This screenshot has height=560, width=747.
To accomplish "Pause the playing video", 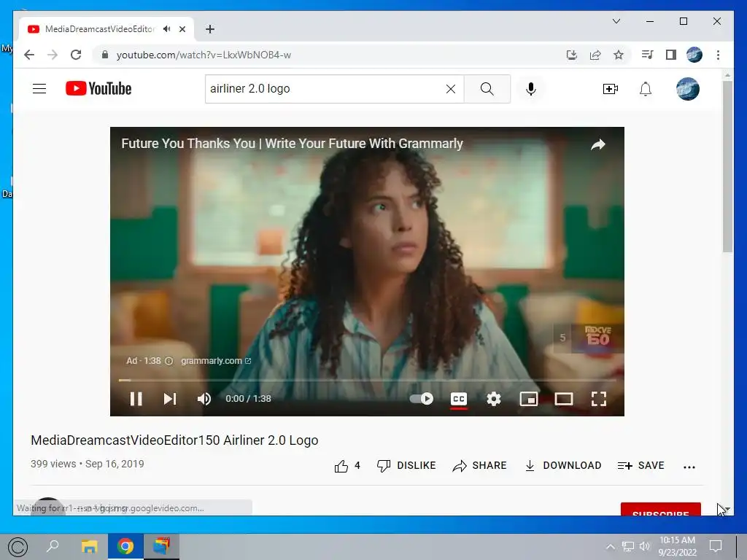I will click(x=136, y=399).
